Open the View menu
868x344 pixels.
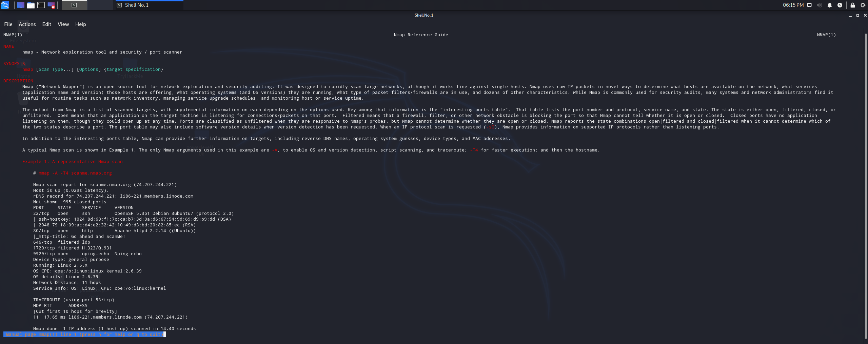point(63,24)
